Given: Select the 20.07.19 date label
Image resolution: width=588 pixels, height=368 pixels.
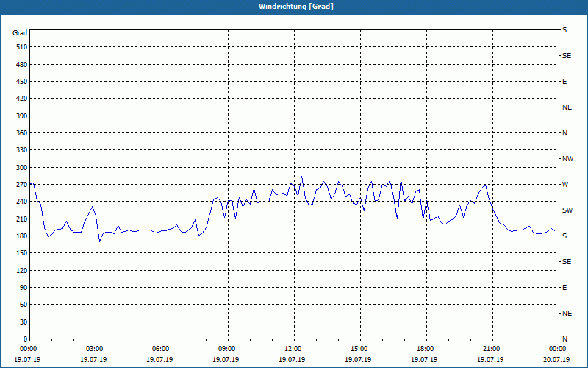Looking at the screenshot, I should pos(556,360).
